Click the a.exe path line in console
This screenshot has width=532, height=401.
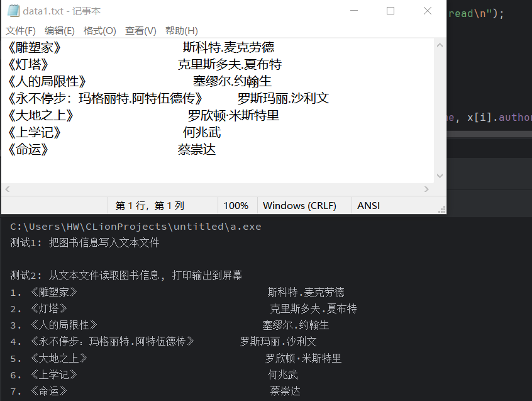click(x=136, y=227)
